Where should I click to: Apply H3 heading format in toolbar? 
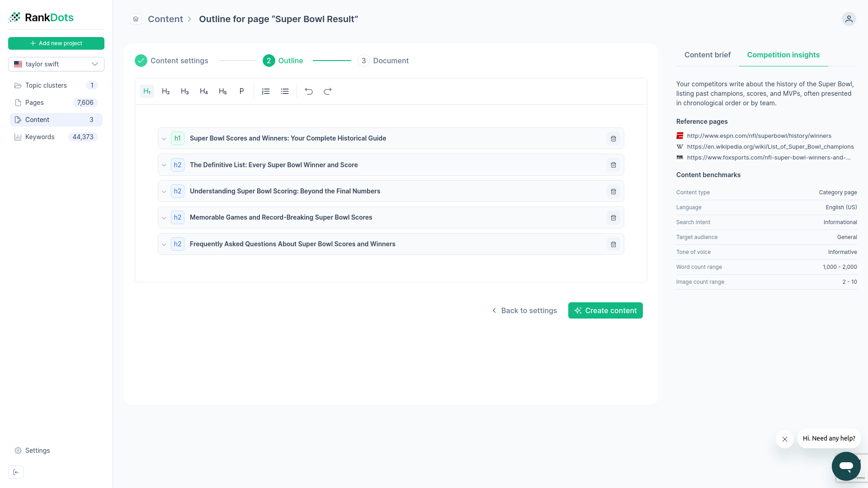[184, 91]
